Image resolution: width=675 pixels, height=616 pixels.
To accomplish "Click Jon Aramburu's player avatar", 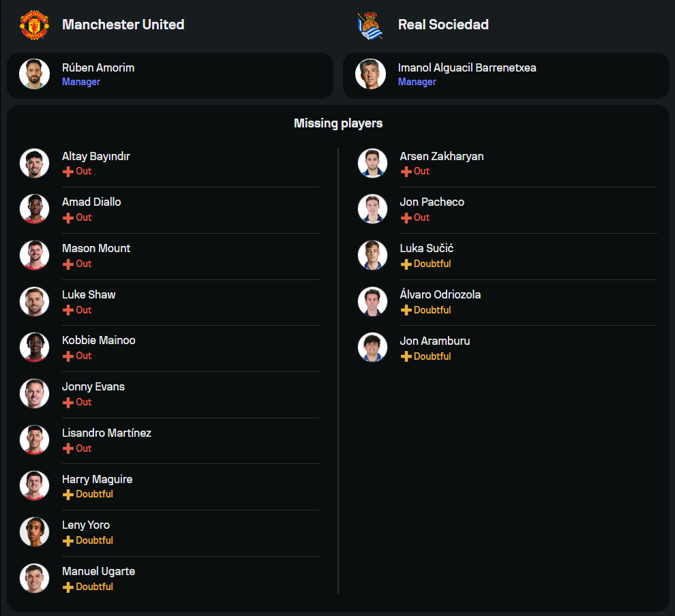I will tap(372, 348).
